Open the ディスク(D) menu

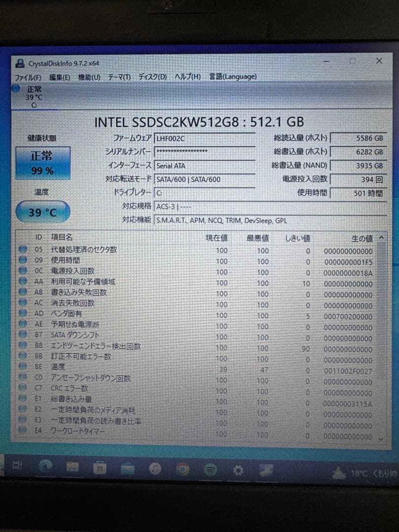(x=152, y=77)
